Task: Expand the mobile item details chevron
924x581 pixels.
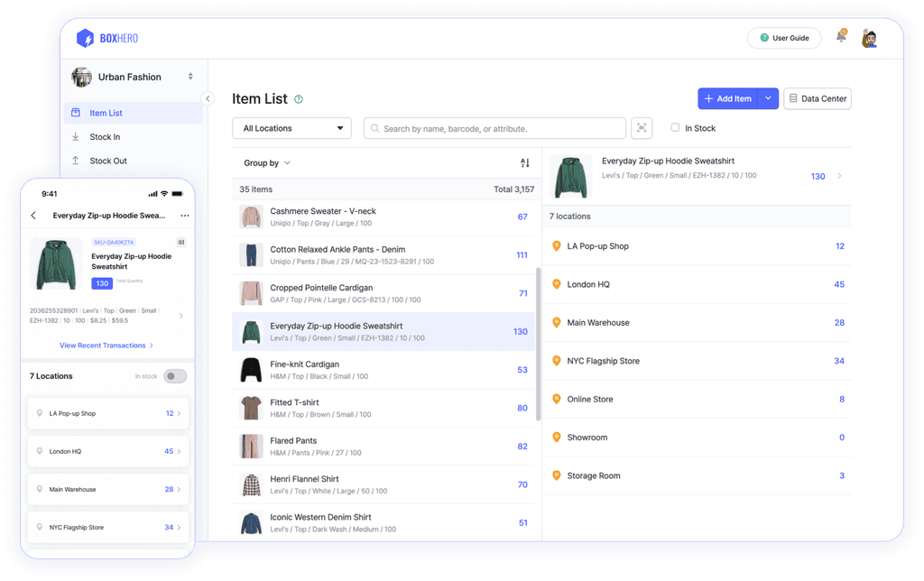Action: 180,316
